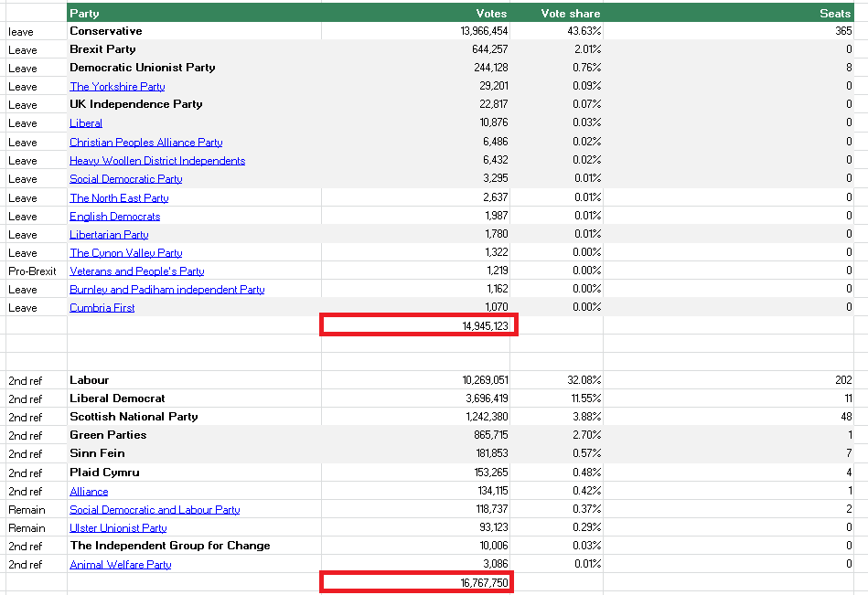868x595 pixels.
Task: Open Christian Peoples Alliance Party link
Action: coord(146,142)
